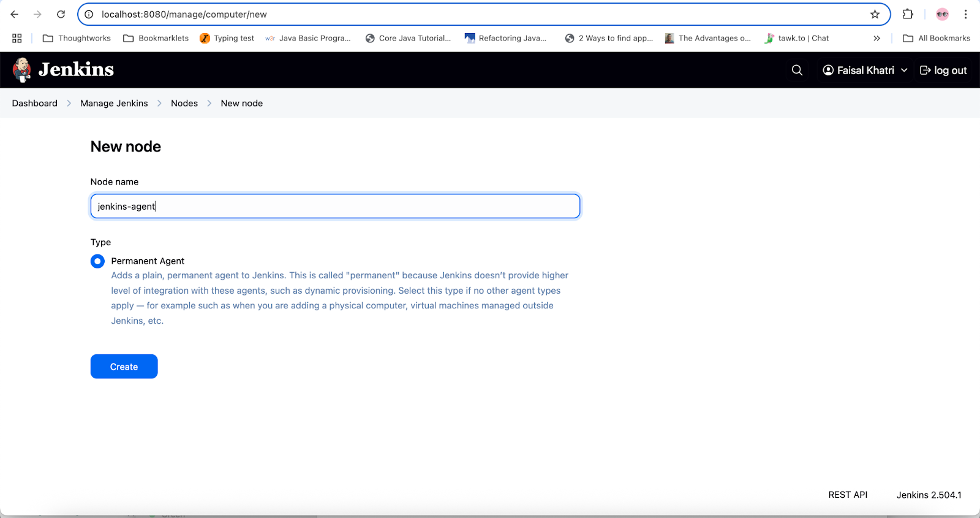The height and width of the screenshot is (518, 980).
Task: Open the Chrome profile avatar
Action: click(942, 14)
